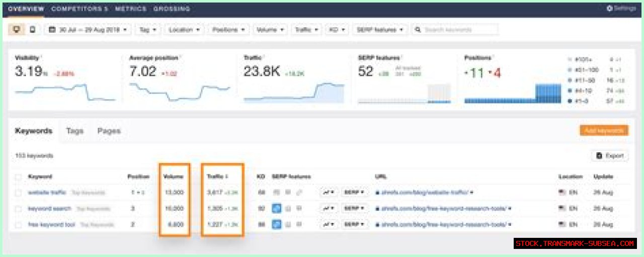The width and height of the screenshot is (644, 257).
Task: Select the Pages tab
Action: [x=109, y=131]
